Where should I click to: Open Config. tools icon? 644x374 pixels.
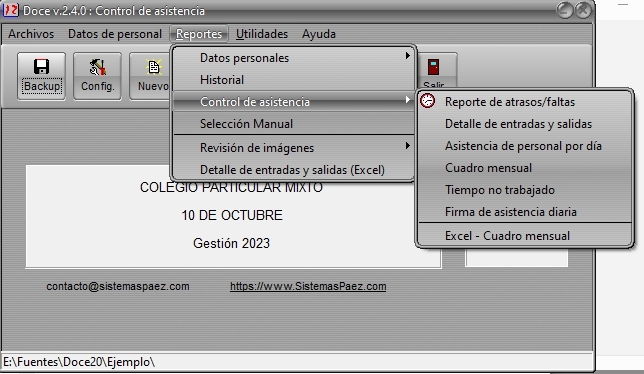pos(97,67)
